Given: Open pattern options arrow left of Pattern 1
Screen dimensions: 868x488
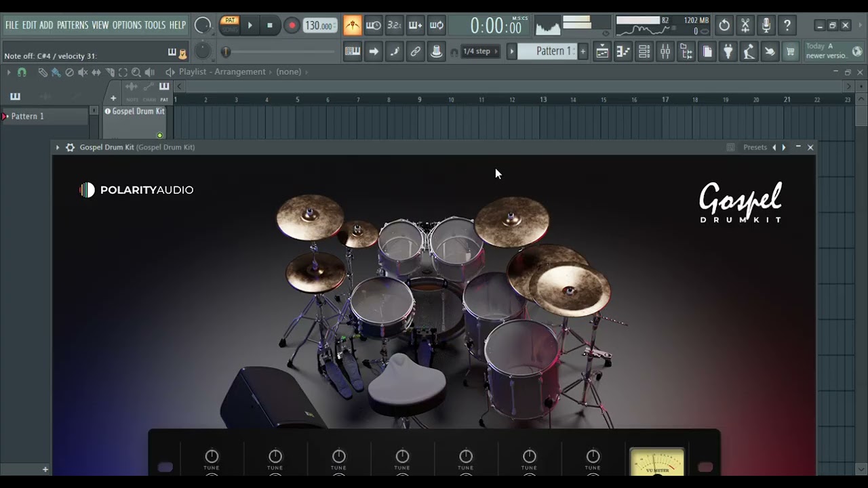Looking at the screenshot, I should (x=512, y=52).
